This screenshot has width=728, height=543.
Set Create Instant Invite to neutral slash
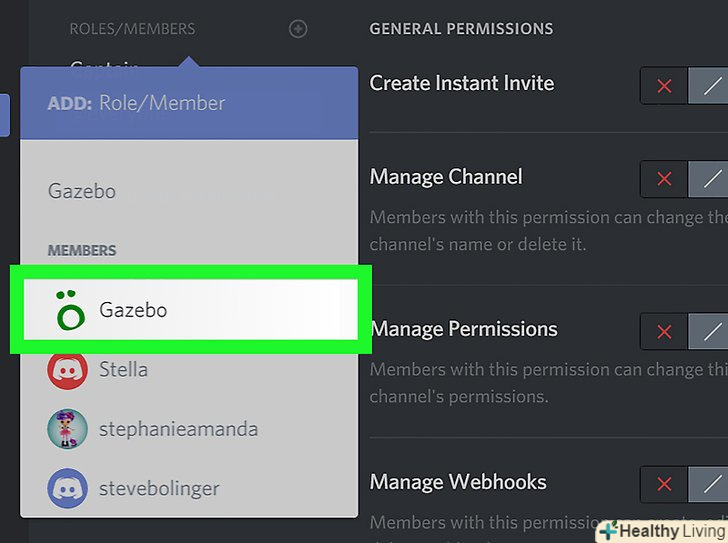coord(711,87)
